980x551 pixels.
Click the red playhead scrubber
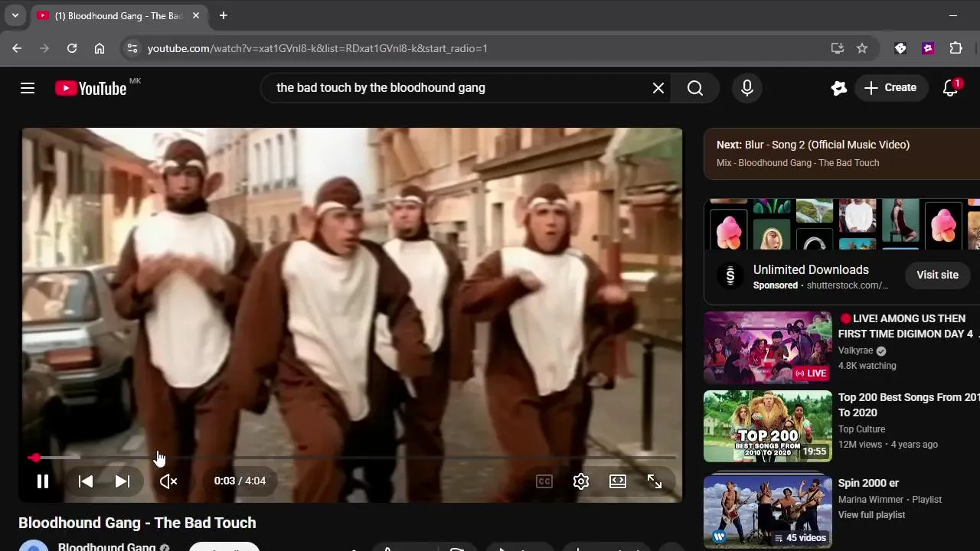click(x=34, y=458)
